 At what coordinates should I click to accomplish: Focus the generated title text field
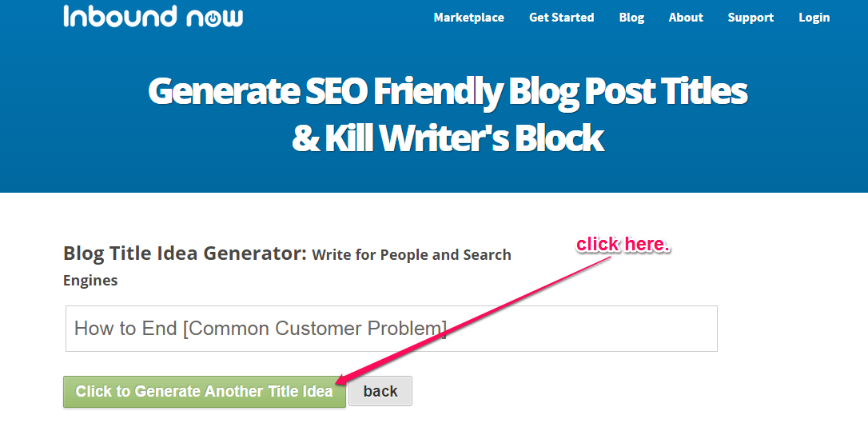[x=392, y=329]
